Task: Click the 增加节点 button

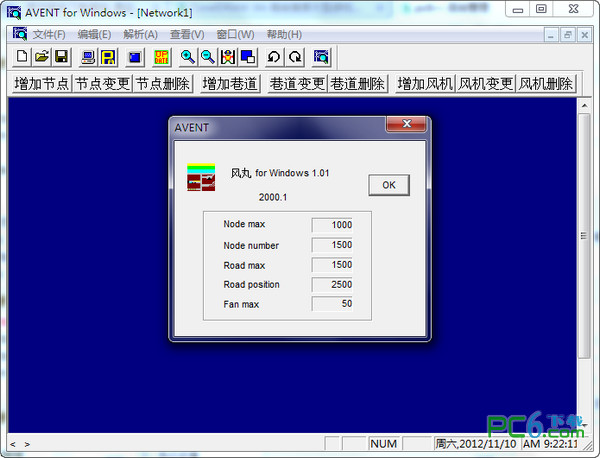Action: [x=41, y=83]
